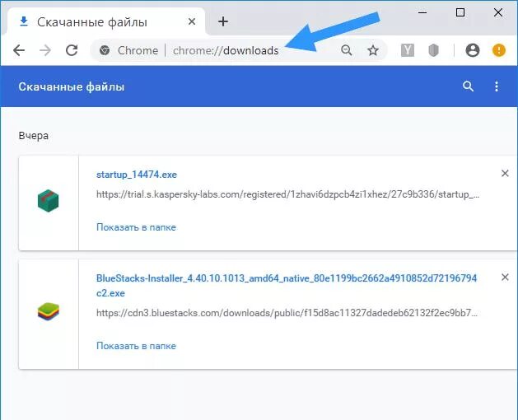This screenshot has height=420, width=518.
Task: Open the BlueStacks-Installer exe file link
Action: click(287, 286)
